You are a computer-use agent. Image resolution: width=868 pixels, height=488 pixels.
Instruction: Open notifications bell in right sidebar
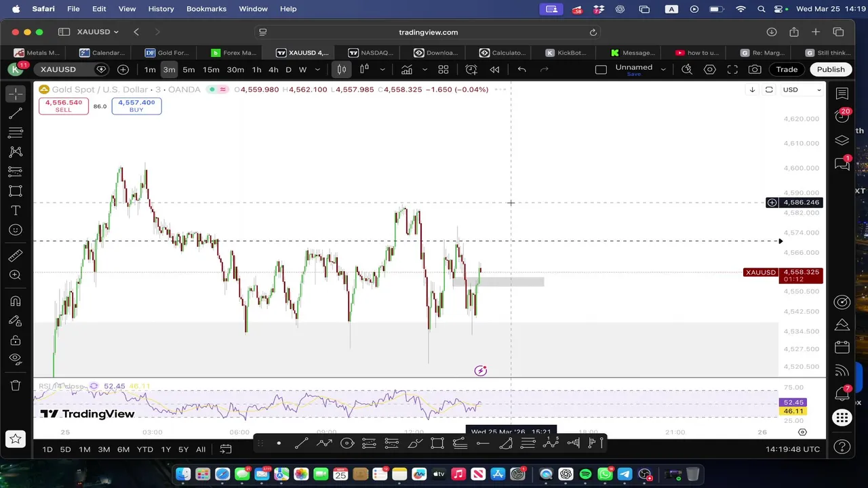pos(842,393)
